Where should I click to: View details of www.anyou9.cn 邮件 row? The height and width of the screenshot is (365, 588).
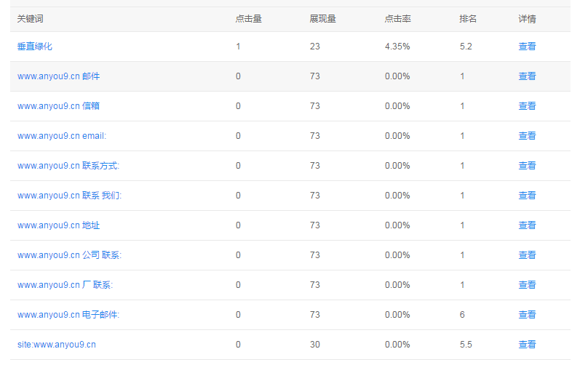(x=527, y=76)
